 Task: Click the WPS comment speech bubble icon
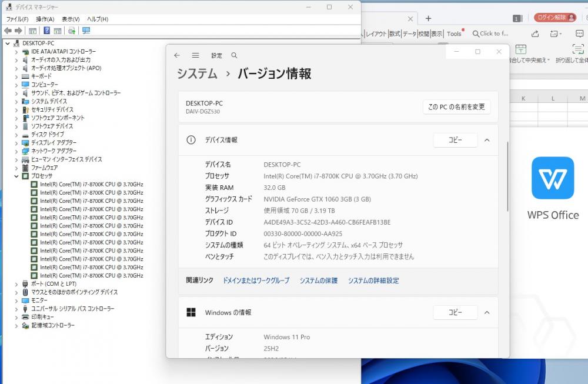tap(579, 34)
